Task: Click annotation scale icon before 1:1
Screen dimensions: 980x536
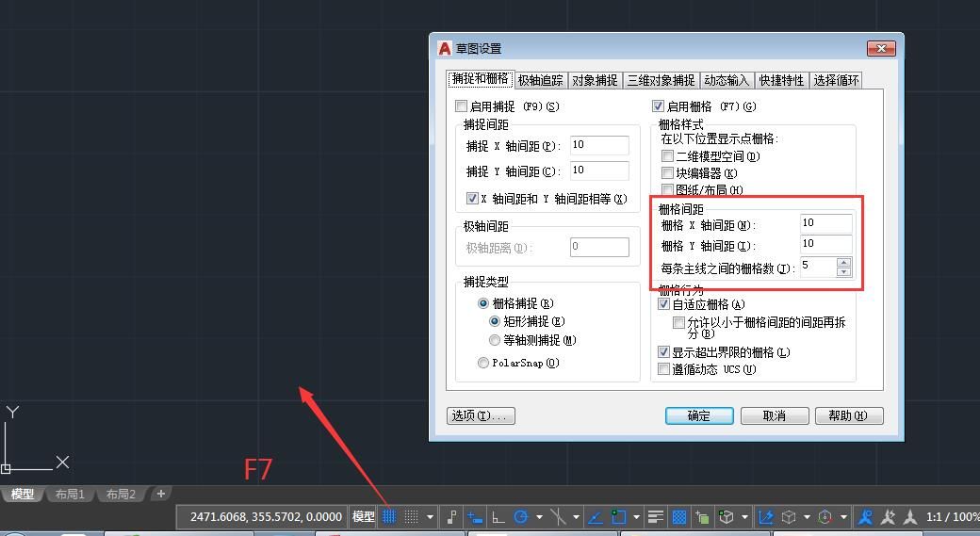Action: [910, 516]
